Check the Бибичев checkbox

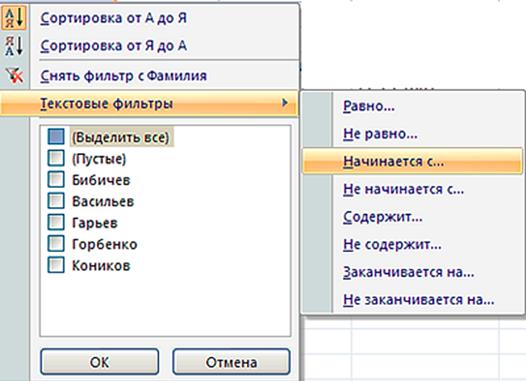[56, 180]
